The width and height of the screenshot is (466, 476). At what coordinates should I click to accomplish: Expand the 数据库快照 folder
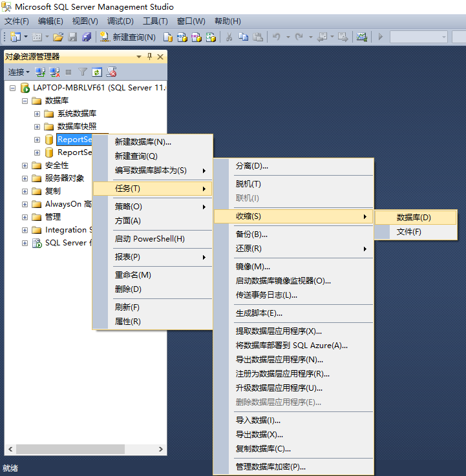tap(37, 127)
